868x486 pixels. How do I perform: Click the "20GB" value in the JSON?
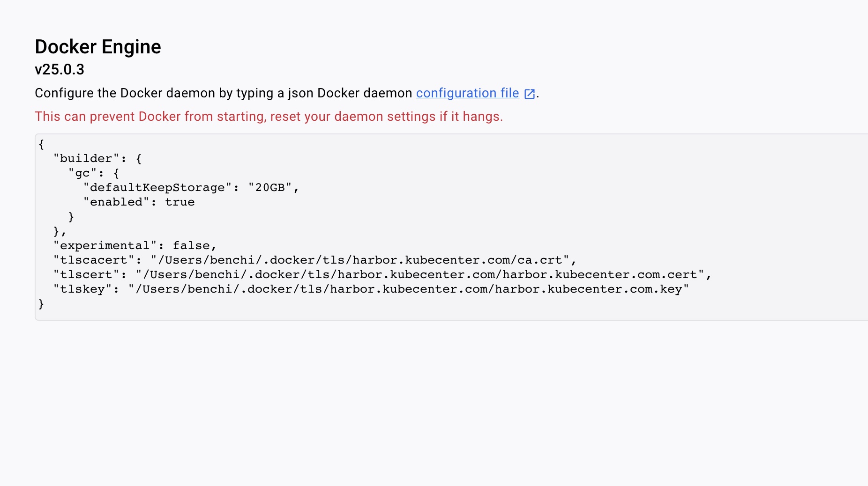pyautogui.click(x=270, y=187)
